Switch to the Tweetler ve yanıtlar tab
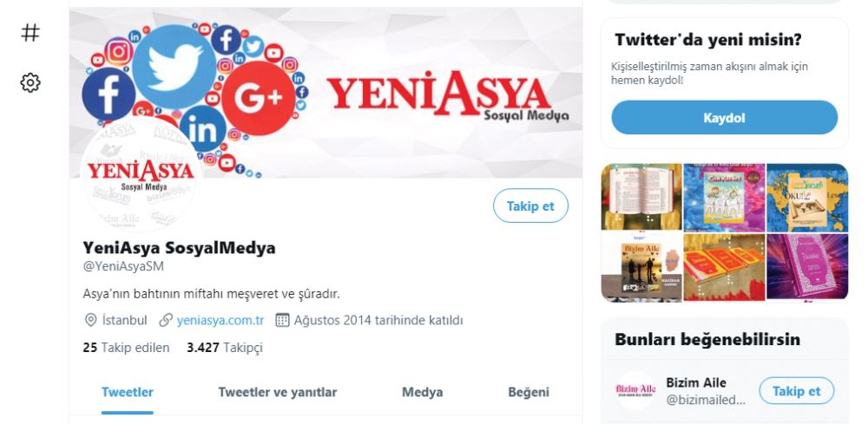The image size is (868, 424). click(278, 393)
